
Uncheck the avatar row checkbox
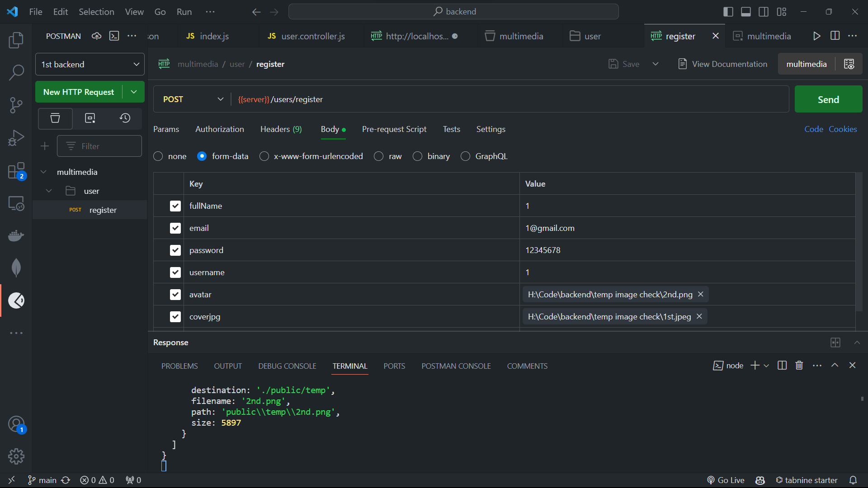pos(175,295)
